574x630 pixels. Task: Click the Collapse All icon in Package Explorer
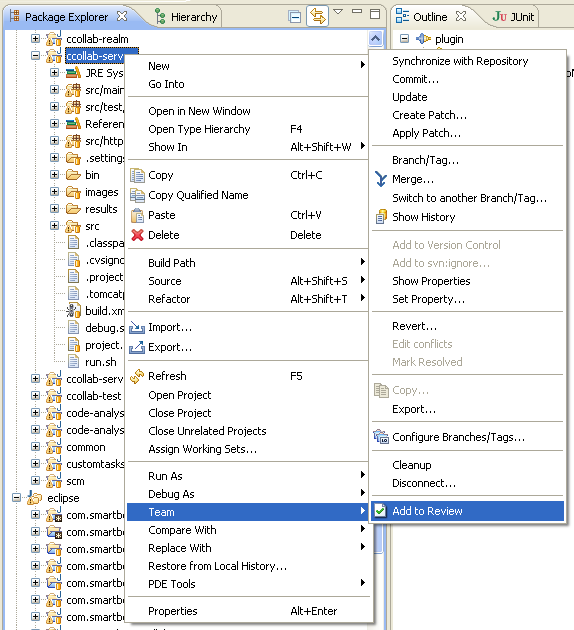(294, 17)
